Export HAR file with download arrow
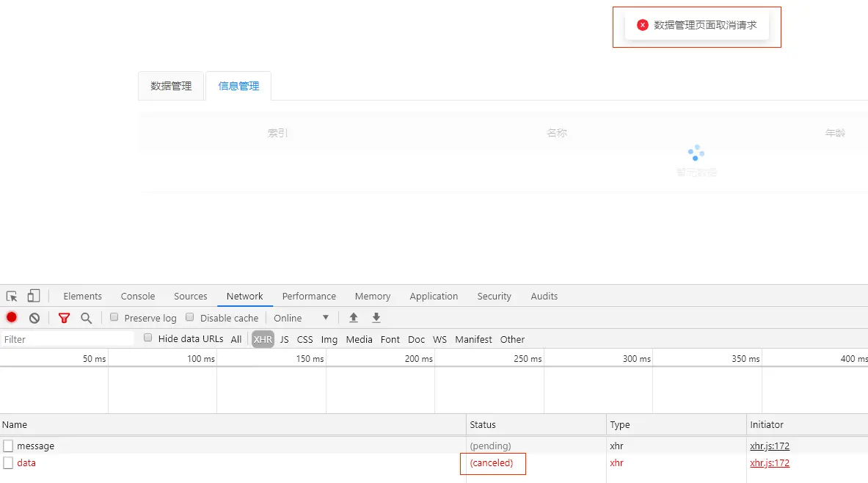Image resolution: width=868 pixels, height=483 pixels. point(376,317)
